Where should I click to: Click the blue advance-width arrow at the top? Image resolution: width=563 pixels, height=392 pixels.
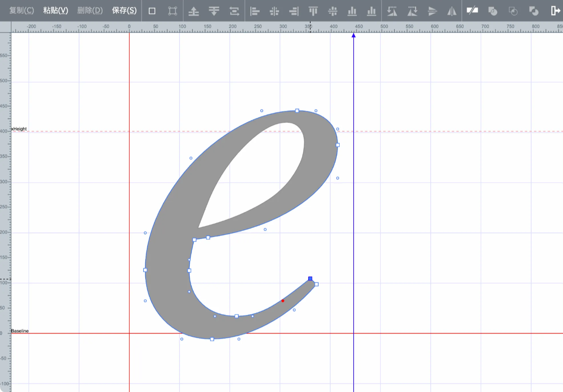pyautogui.click(x=354, y=35)
